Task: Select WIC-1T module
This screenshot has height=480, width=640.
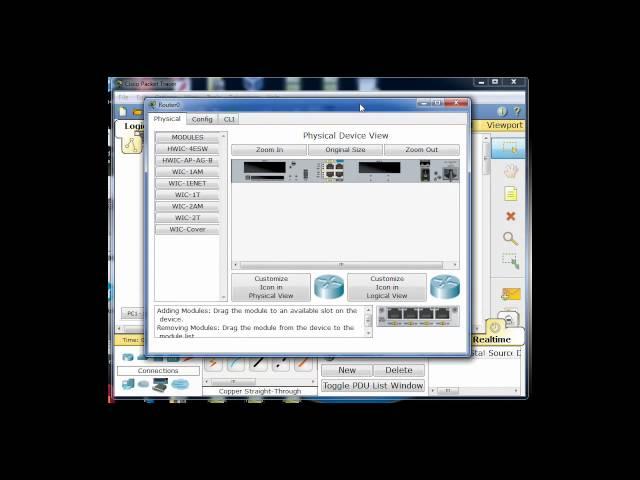Action: coord(187,195)
